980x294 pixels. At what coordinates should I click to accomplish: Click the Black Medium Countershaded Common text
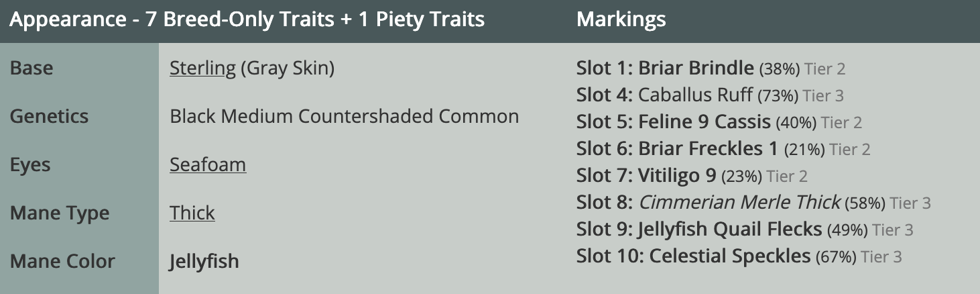point(344,116)
